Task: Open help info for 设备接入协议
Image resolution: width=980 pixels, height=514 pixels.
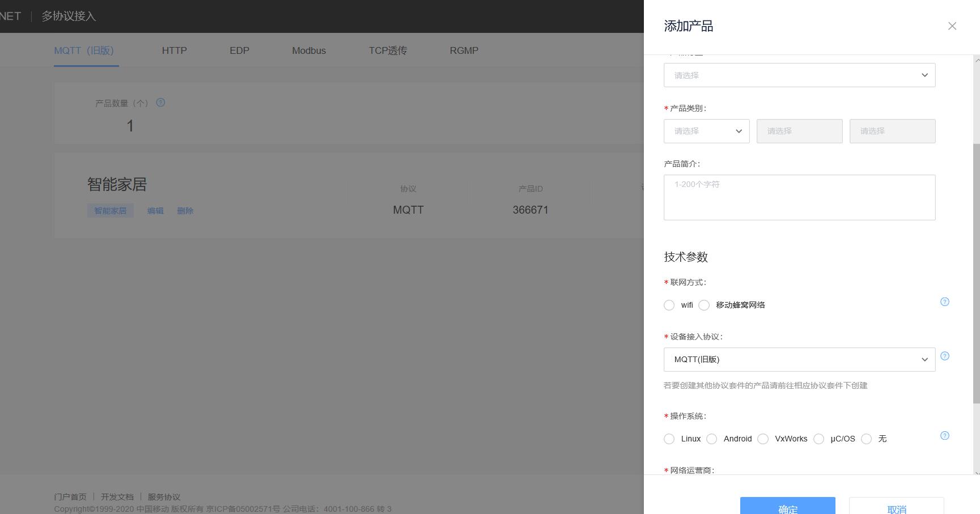Action: pos(944,356)
